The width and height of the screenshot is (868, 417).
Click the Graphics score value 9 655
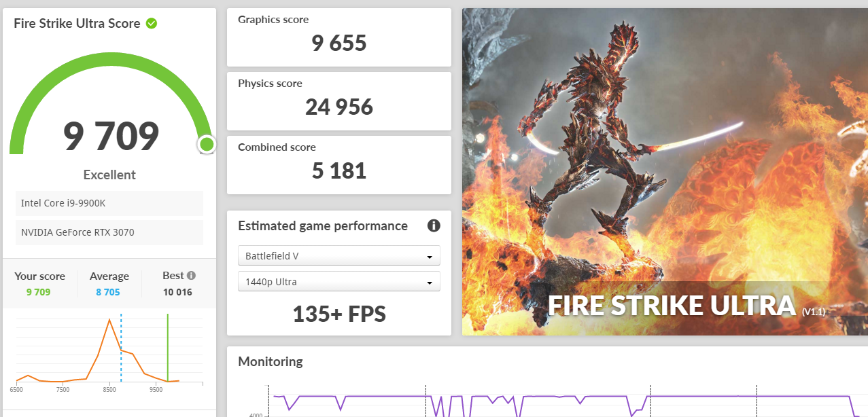(339, 43)
